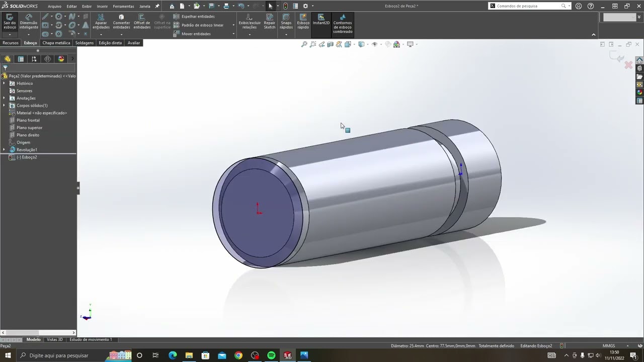Viewport: 644px width, 362px height.
Task: Open View Settings monitor dropdown
Action: coord(410,44)
